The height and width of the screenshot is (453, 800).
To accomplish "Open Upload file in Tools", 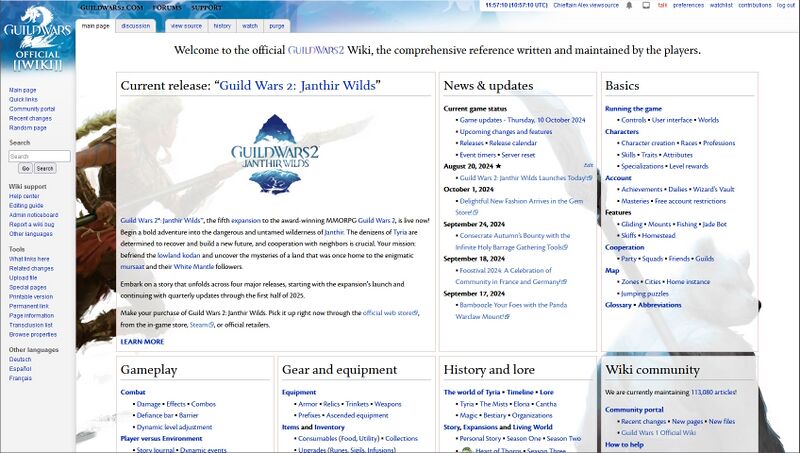I will (x=23, y=278).
